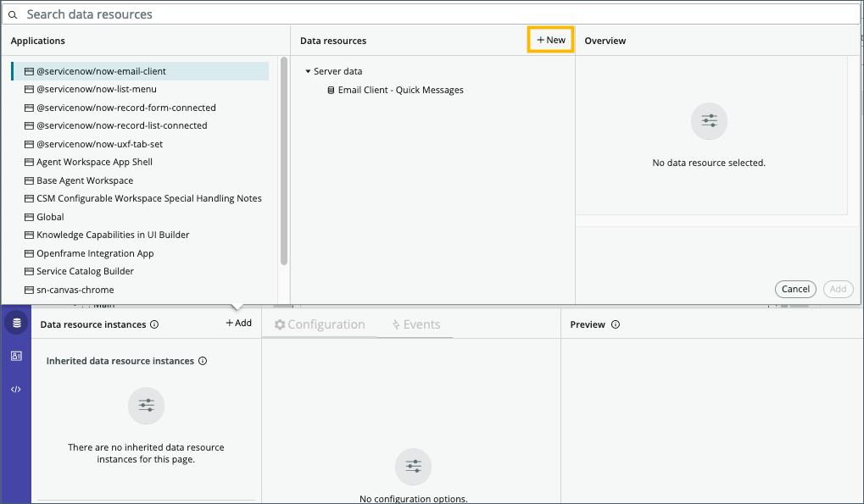Click the search magnifier icon
The image size is (864, 504).
pos(12,14)
